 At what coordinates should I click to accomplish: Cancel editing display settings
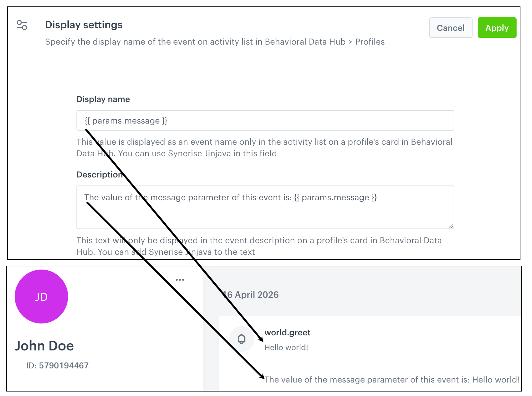(450, 28)
